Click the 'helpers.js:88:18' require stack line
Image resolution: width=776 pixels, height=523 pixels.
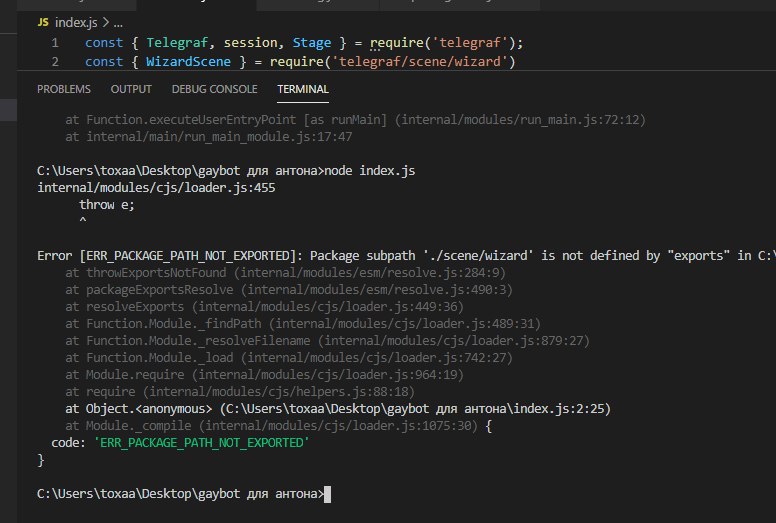(x=240, y=392)
